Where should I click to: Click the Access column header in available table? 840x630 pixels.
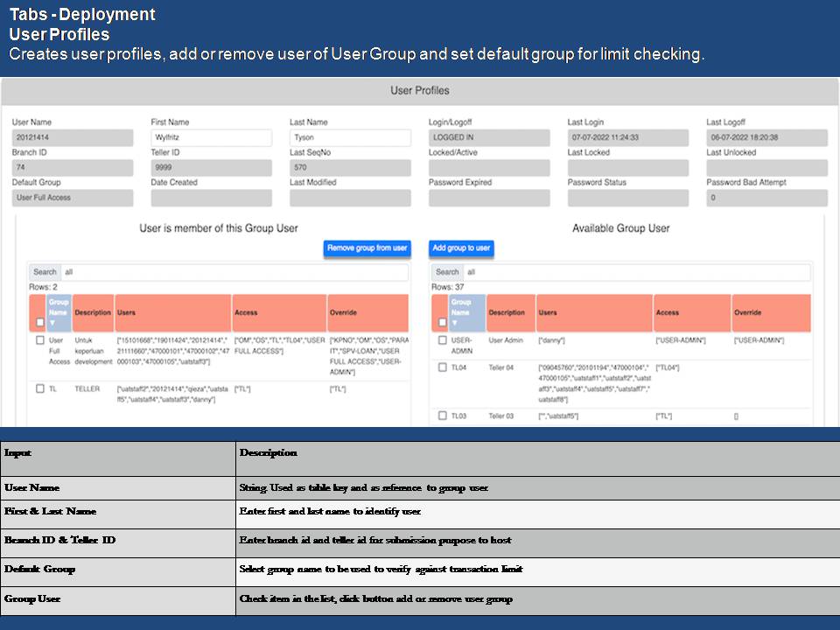pos(691,312)
